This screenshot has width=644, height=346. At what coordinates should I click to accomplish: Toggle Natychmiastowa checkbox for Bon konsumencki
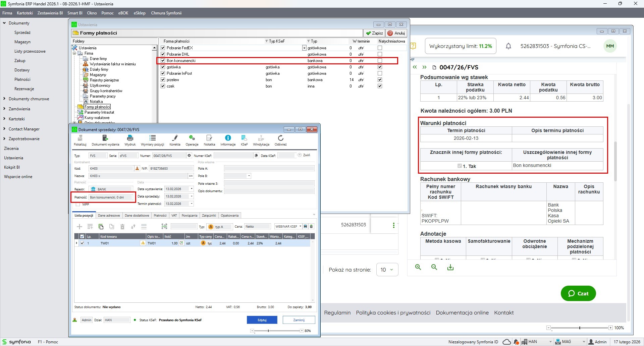(x=380, y=61)
